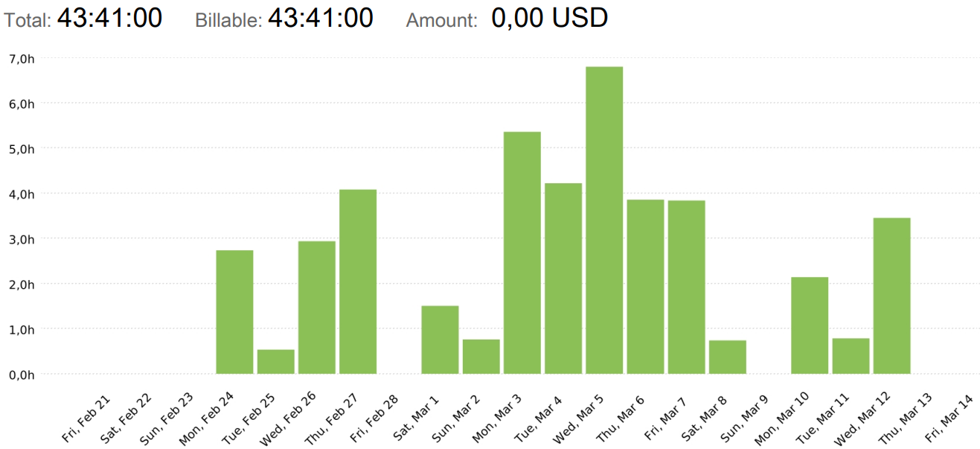The height and width of the screenshot is (449, 980).
Task: Click the Wed, Mar 5 bar
Action: click(604, 220)
